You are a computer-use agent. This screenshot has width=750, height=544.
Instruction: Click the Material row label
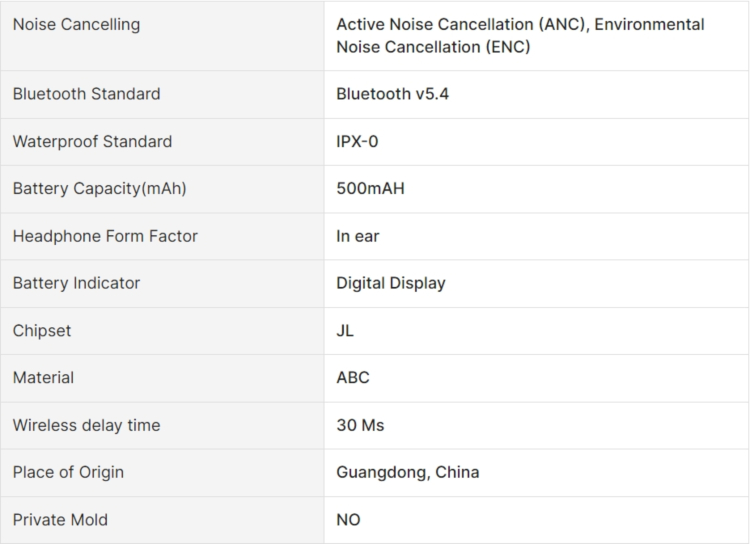tap(43, 378)
